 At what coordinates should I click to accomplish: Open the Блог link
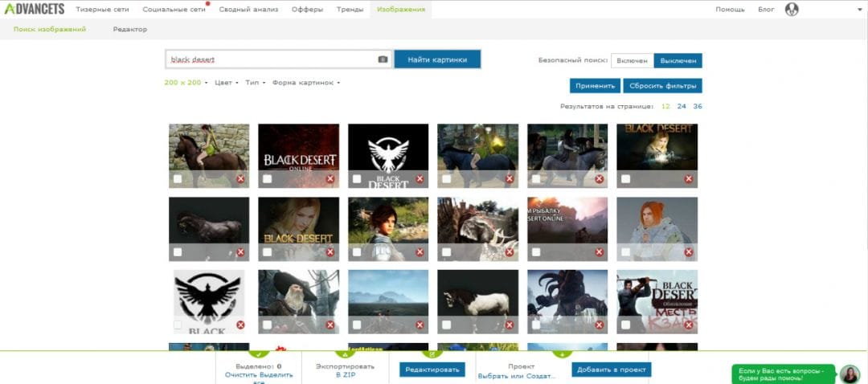(x=766, y=10)
